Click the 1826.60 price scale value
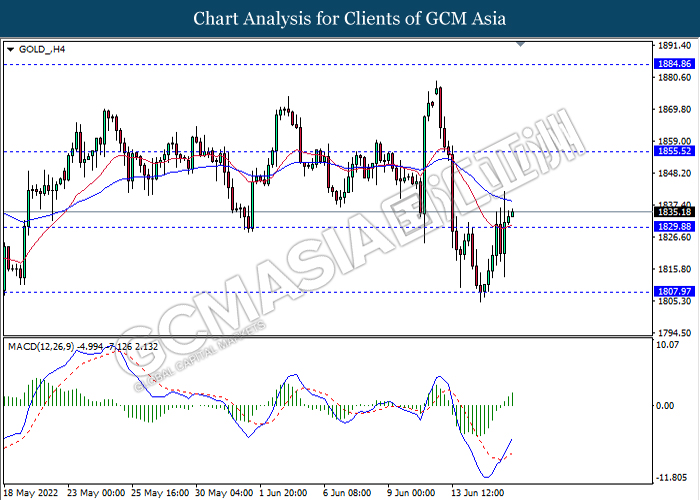Image resolution: width=700 pixels, height=500 pixels. (x=675, y=237)
